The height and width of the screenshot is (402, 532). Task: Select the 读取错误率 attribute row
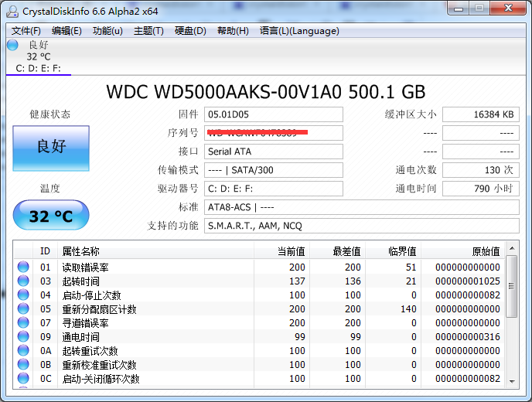(259, 267)
